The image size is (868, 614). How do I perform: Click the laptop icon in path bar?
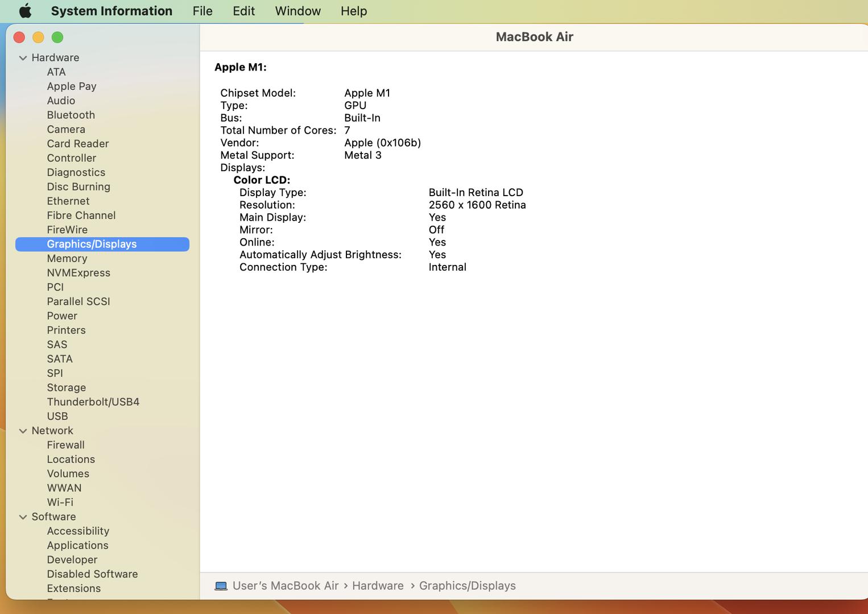pyautogui.click(x=221, y=586)
